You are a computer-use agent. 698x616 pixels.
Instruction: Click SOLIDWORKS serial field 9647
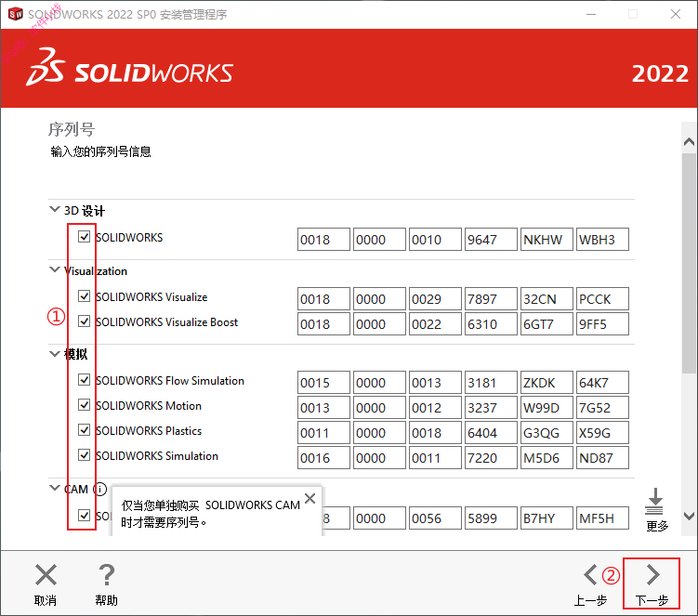[x=491, y=240]
